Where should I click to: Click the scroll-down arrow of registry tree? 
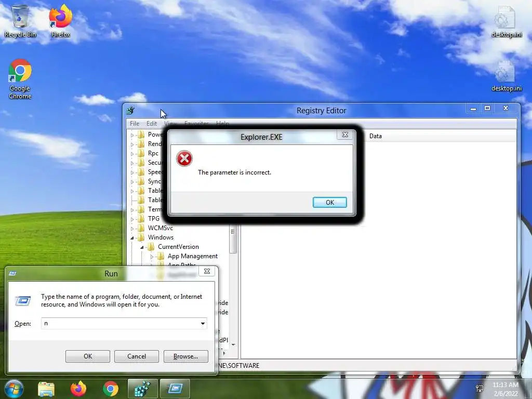tap(233, 344)
